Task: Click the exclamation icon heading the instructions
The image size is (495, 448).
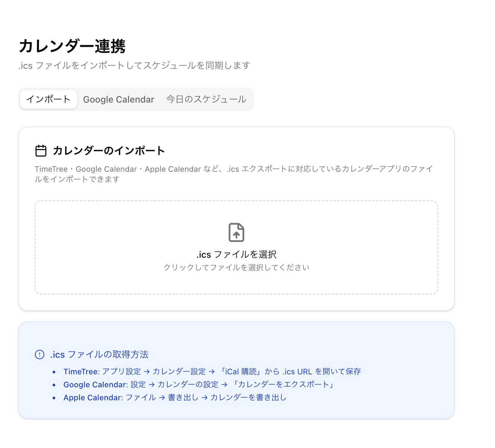Action: (x=39, y=355)
